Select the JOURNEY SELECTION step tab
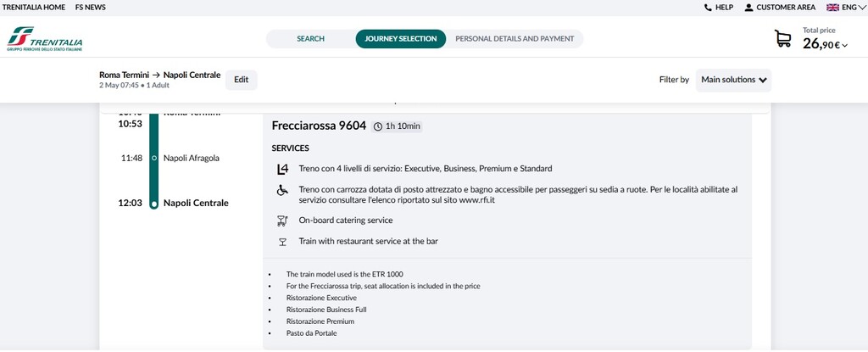Image resolution: width=868 pixels, height=352 pixels. point(401,39)
